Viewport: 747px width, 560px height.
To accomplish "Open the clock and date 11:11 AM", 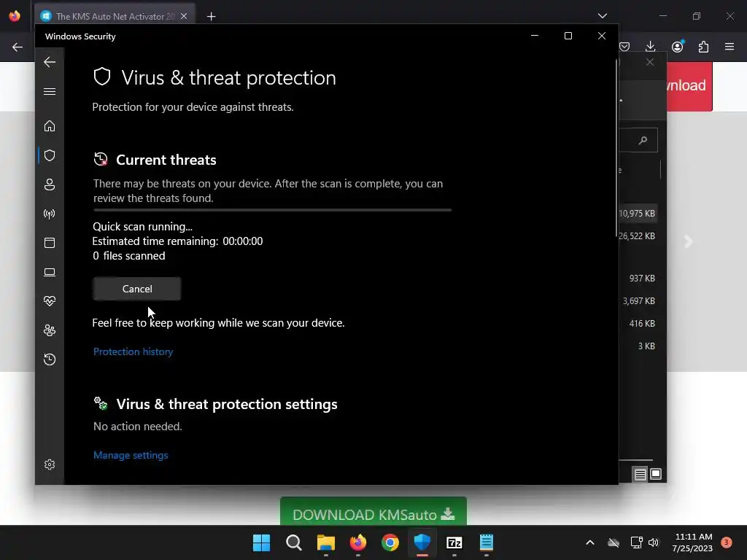I will click(693, 542).
